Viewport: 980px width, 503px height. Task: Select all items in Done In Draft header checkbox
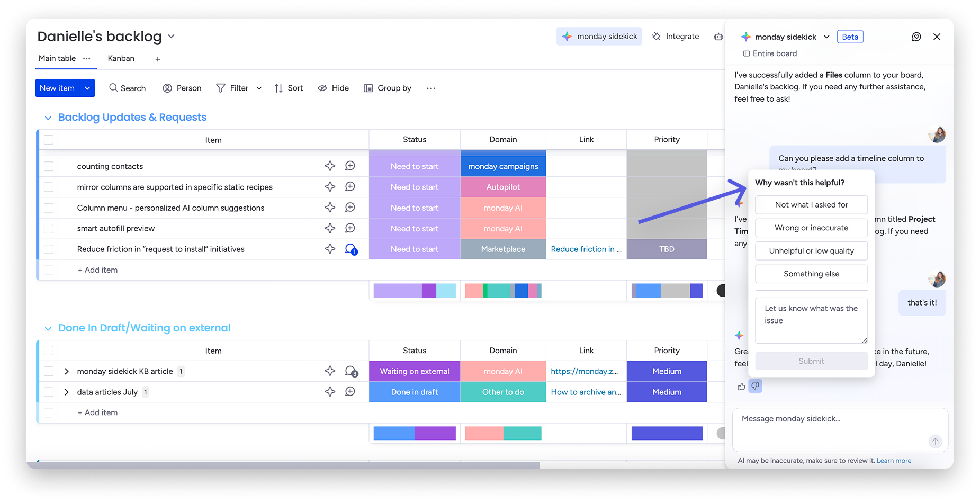[49, 351]
